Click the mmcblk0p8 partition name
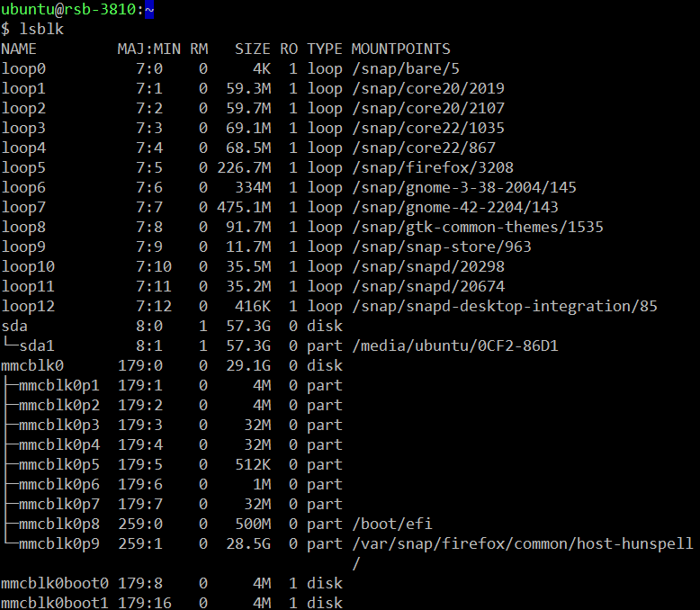This screenshot has height=610, width=700. 58,524
